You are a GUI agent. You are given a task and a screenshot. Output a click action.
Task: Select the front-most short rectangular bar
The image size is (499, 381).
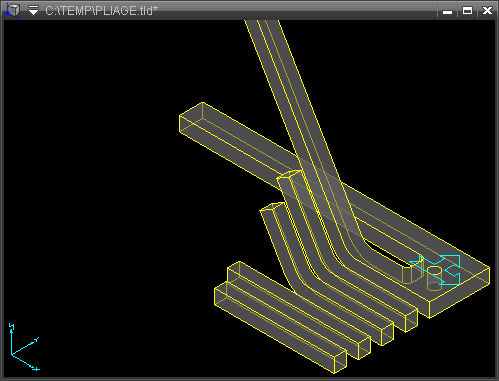click(280, 327)
